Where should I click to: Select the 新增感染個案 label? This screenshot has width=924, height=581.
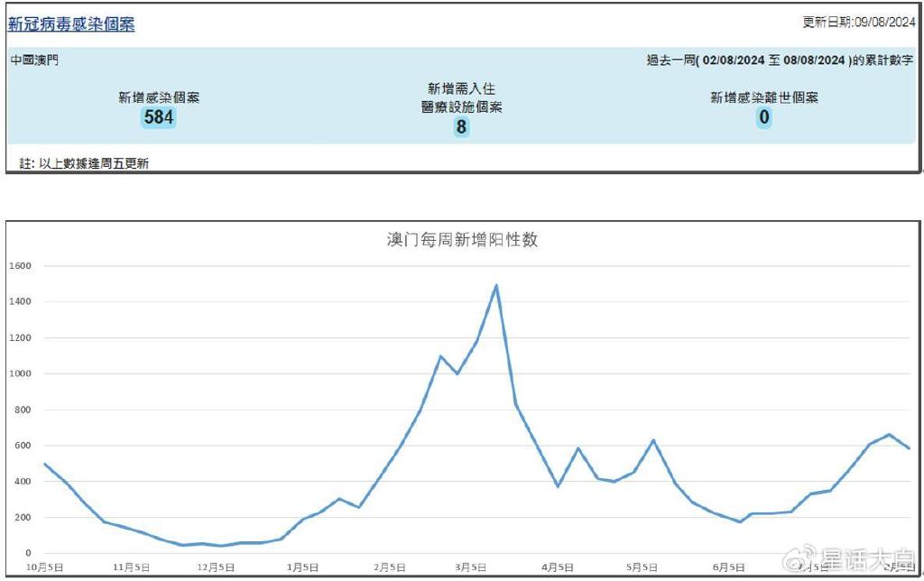point(157,97)
